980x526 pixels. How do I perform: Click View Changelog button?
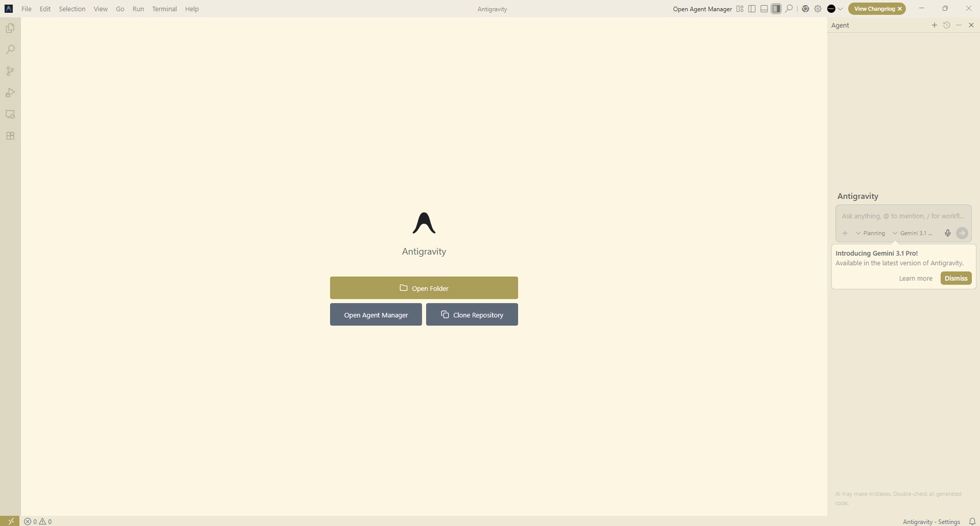tap(874, 9)
